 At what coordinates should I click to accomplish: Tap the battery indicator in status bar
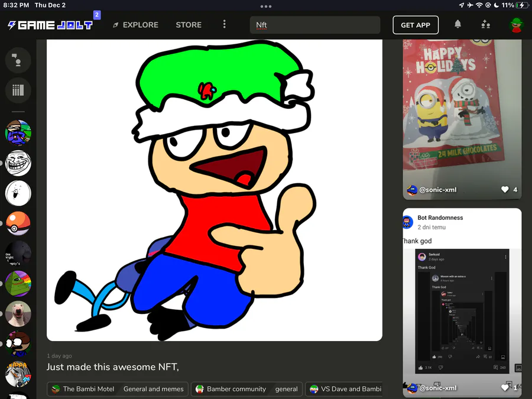click(x=522, y=5)
